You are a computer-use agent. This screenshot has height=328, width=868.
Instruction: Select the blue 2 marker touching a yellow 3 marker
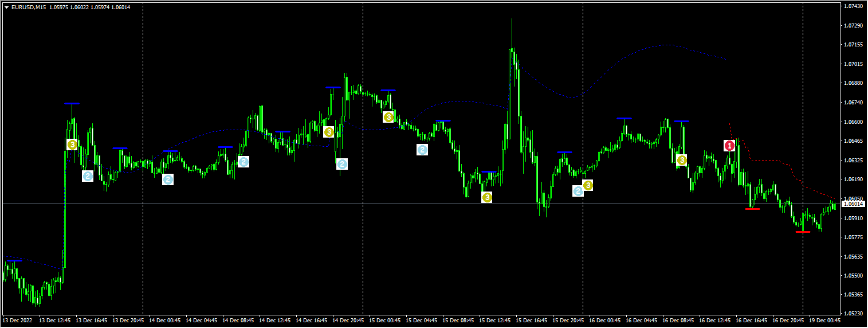578,191
